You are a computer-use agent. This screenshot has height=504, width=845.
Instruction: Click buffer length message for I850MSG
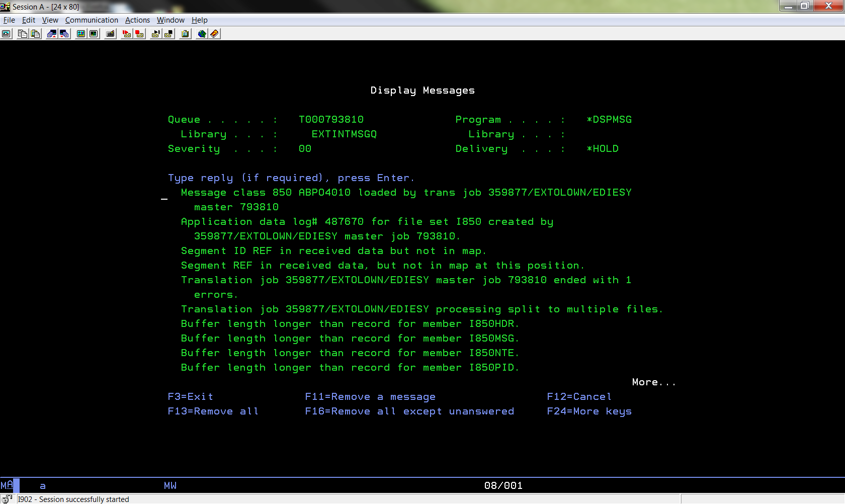pyautogui.click(x=350, y=338)
